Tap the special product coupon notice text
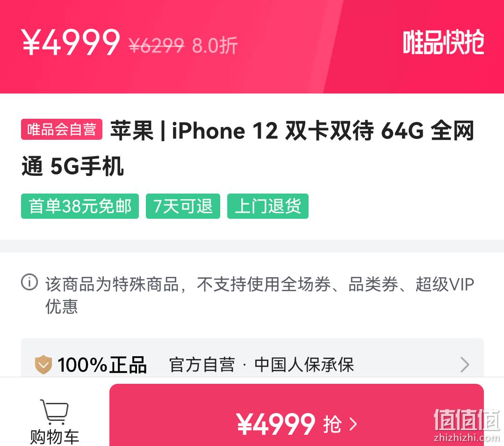504x446 pixels. coord(260,295)
